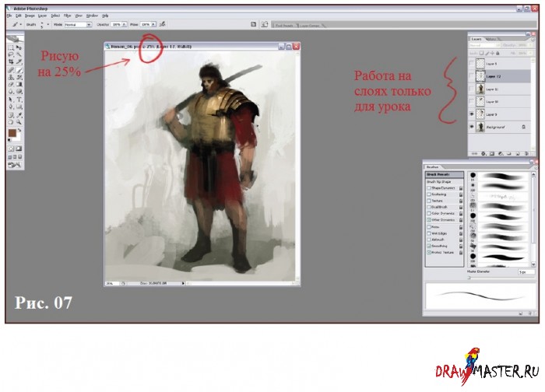Image resolution: width=545 pixels, height=392 pixels.
Task: Select the Clone Stamp tool
Action: (x=11, y=77)
